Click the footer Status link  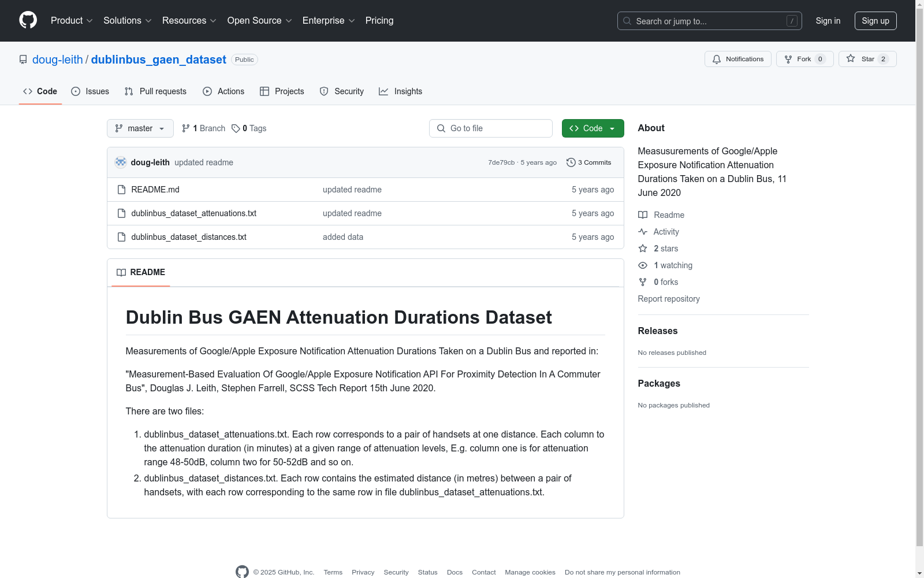(x=428, y=572)
